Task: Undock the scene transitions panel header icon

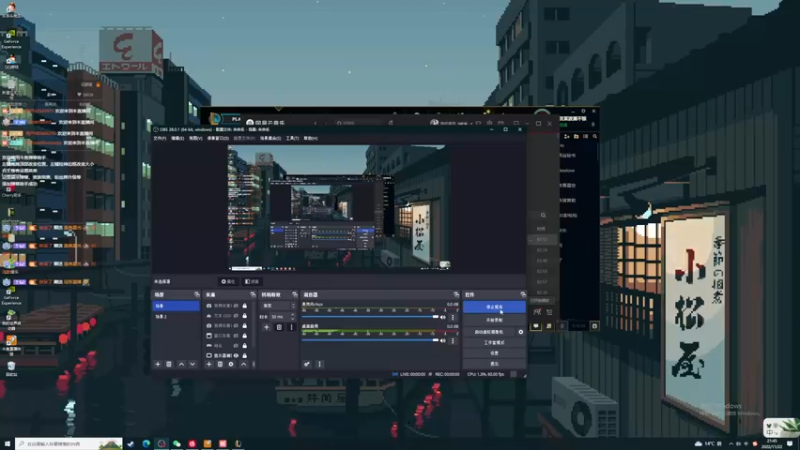Action: click(x=294, y=294)
